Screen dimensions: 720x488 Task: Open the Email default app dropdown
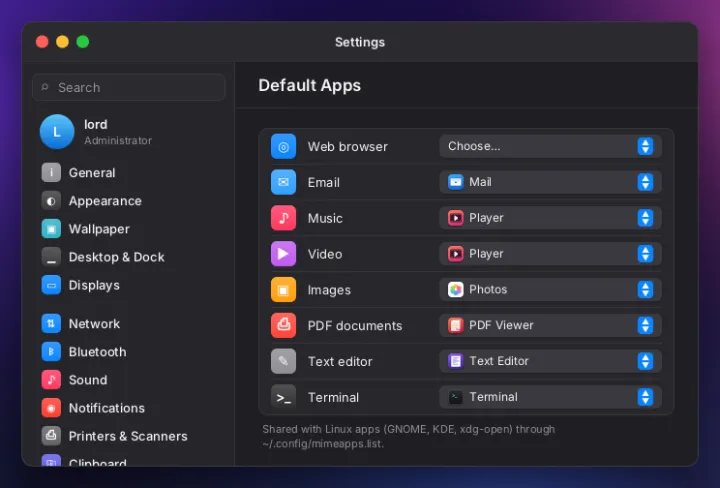pos(550,182)
